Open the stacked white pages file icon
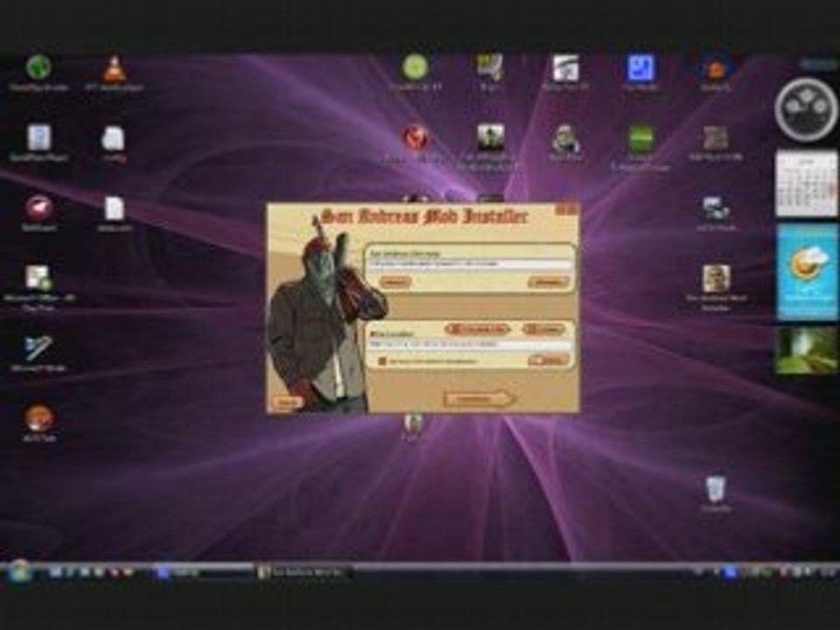Image resolution: width=840 pixels, height=630 pixels. click(113, 138)
